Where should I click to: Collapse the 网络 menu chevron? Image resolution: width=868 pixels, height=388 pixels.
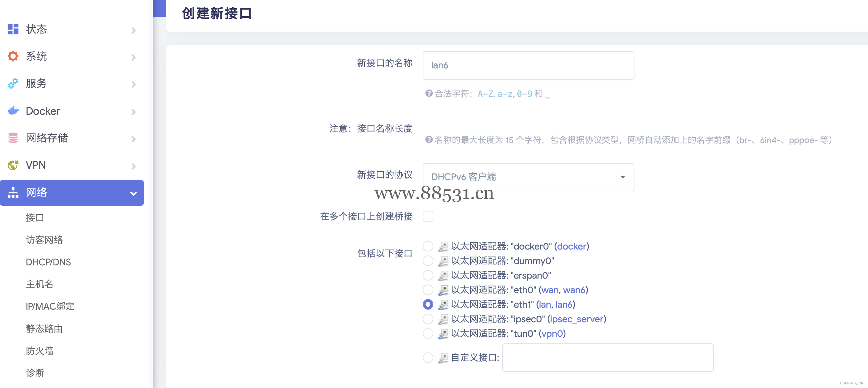[x=133, y=193]
